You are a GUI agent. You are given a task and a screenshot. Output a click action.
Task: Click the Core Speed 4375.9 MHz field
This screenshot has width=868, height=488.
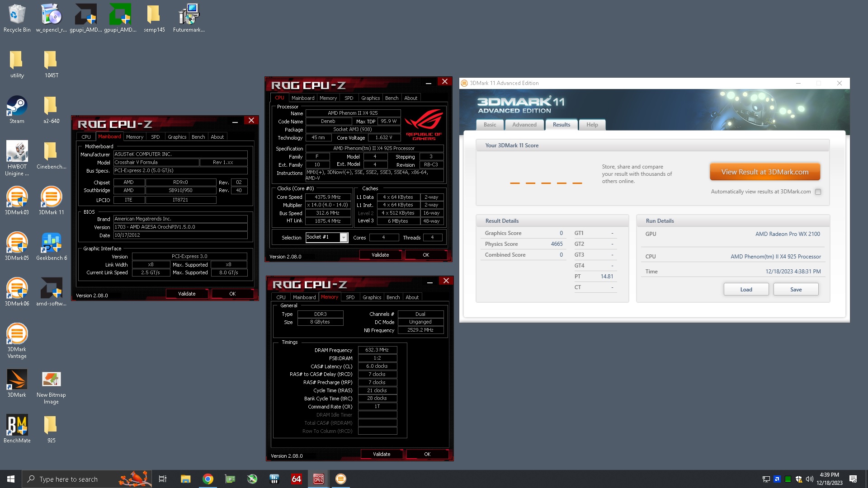(328, 197)
